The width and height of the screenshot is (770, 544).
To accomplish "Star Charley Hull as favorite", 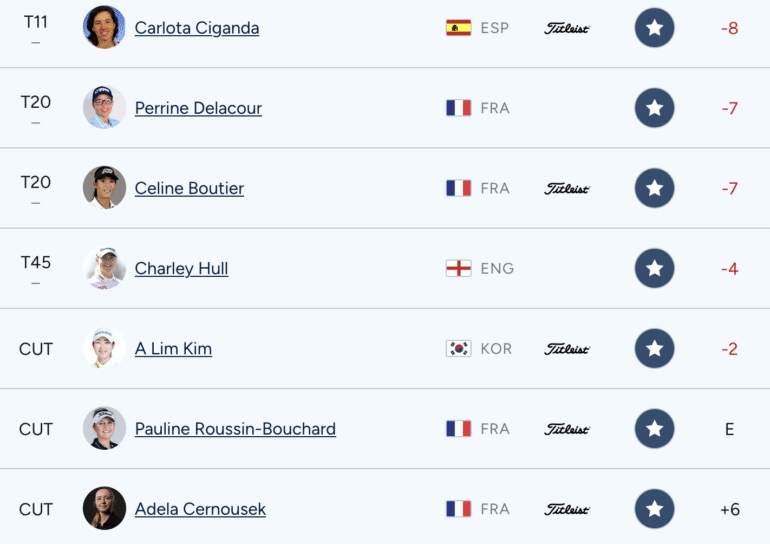I will coord(654,268).
